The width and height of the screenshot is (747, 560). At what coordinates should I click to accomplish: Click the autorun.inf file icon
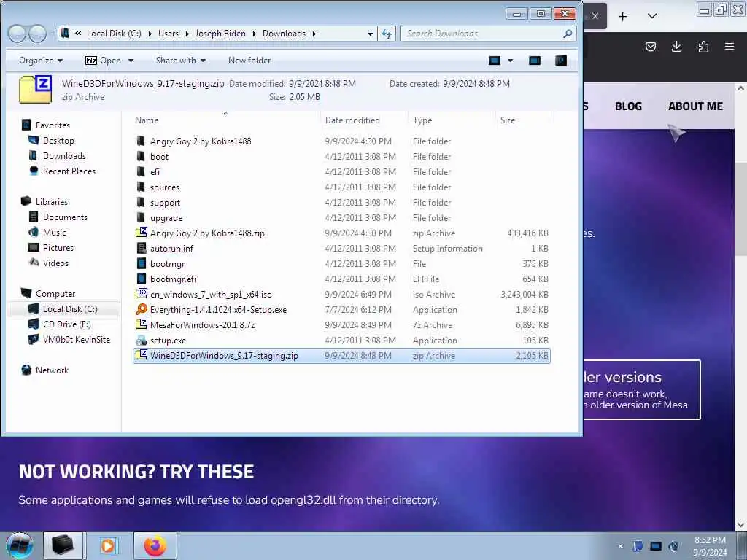coord(142,248)
